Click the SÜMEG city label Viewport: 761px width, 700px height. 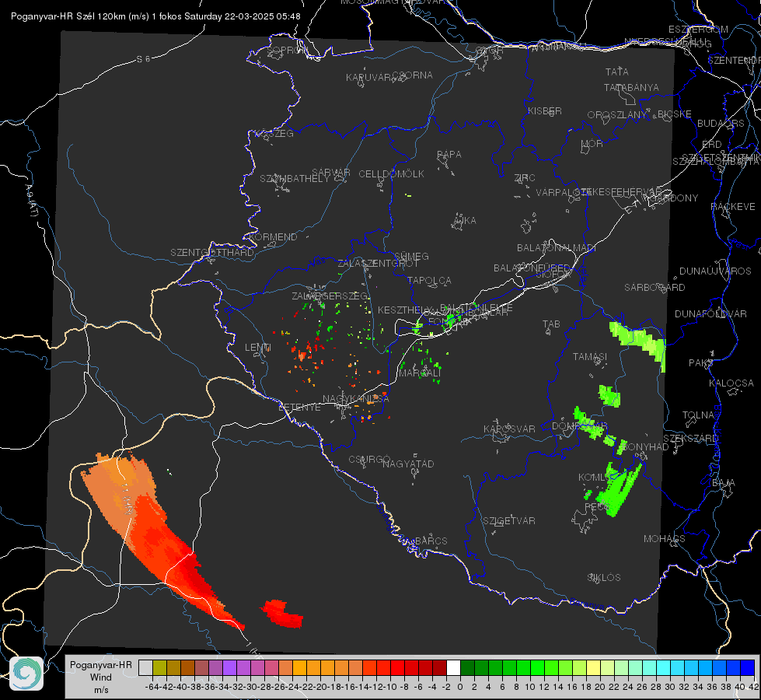pos(411,257)
